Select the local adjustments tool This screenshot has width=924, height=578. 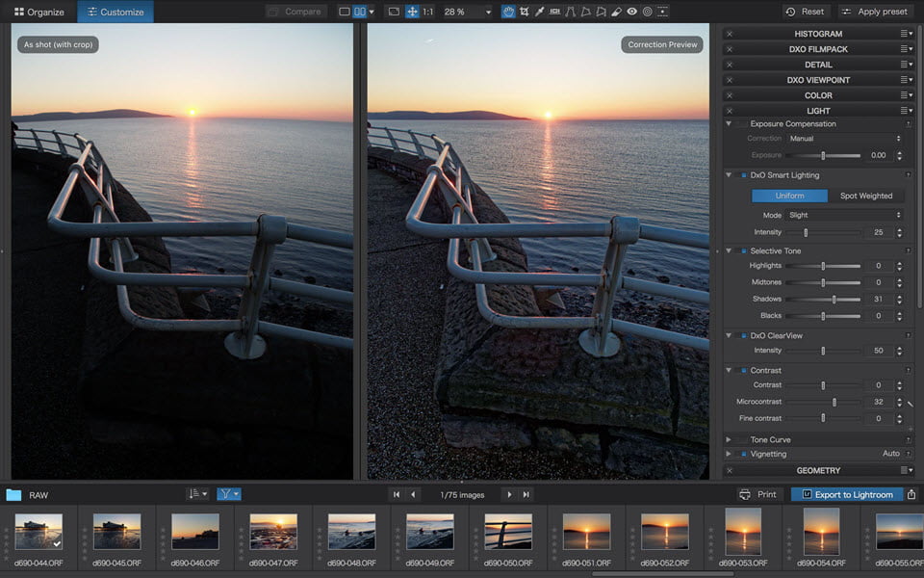(662, 12)
